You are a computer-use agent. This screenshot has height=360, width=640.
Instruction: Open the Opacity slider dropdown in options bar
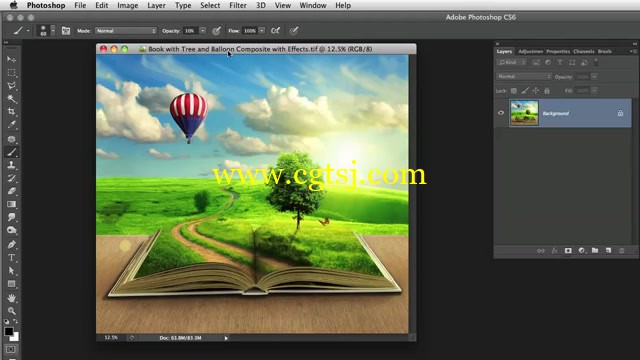202,31
